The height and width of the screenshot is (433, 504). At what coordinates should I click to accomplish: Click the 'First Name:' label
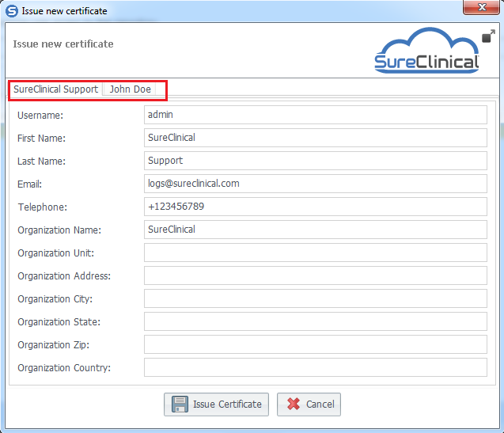[41, 139]
